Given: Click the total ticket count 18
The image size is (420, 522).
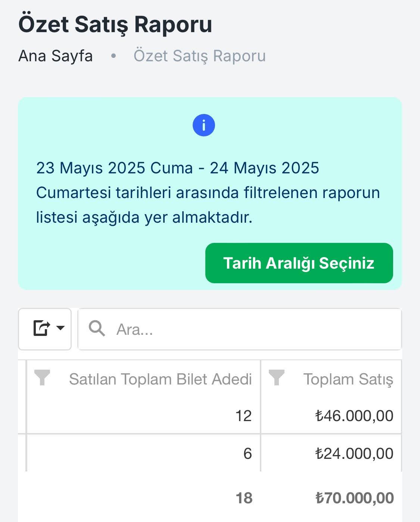Looking at the screenshot, I should tap(244, 498).
